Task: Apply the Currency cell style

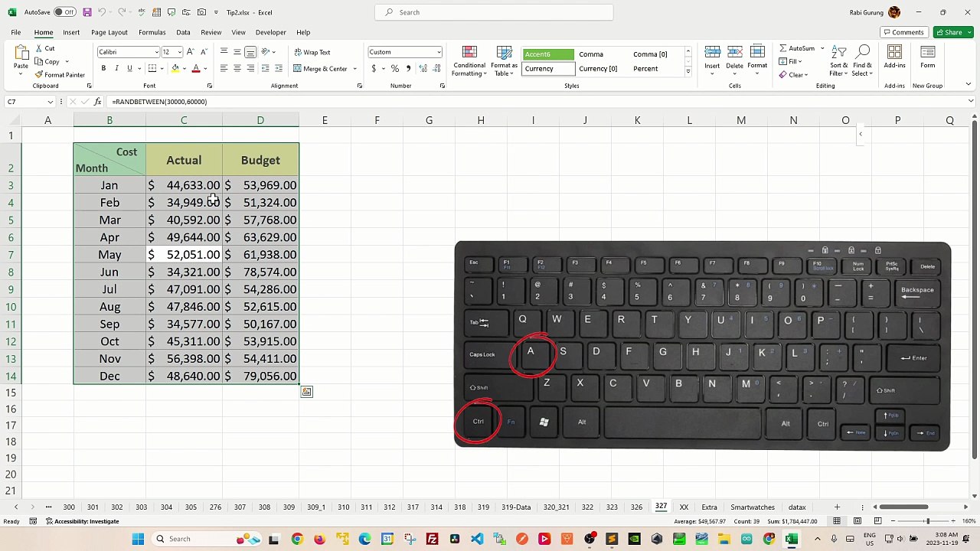Action: click(x=548, y=69)
